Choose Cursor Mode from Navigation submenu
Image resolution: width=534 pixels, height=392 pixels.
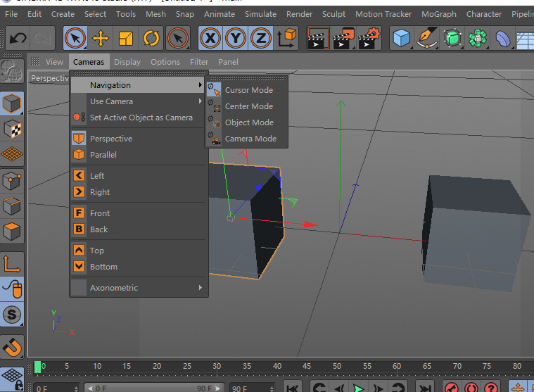click(248, 90)
